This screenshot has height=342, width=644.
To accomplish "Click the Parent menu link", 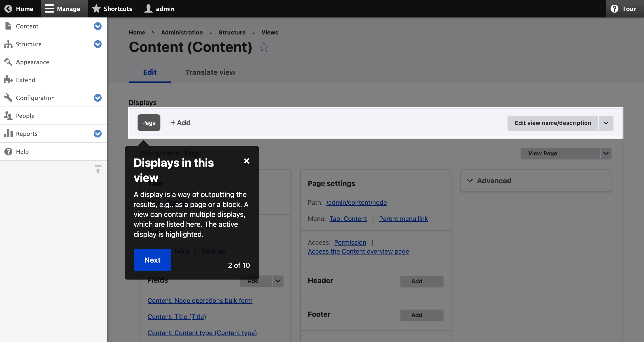I will click(x=403, y=219).
